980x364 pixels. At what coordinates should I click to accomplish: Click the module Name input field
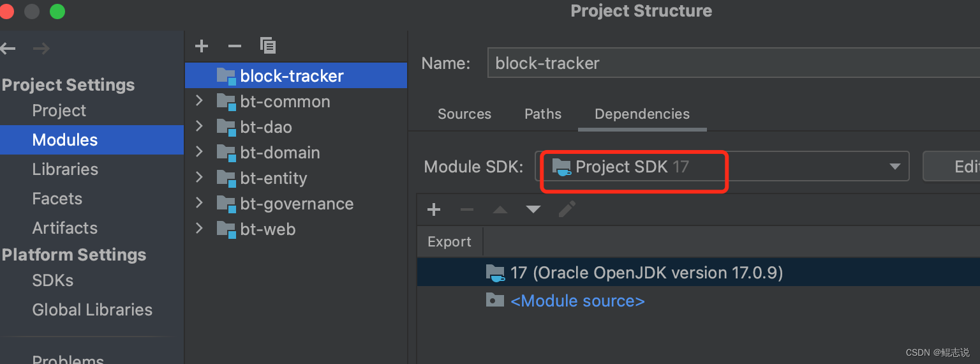coord(734,63)
